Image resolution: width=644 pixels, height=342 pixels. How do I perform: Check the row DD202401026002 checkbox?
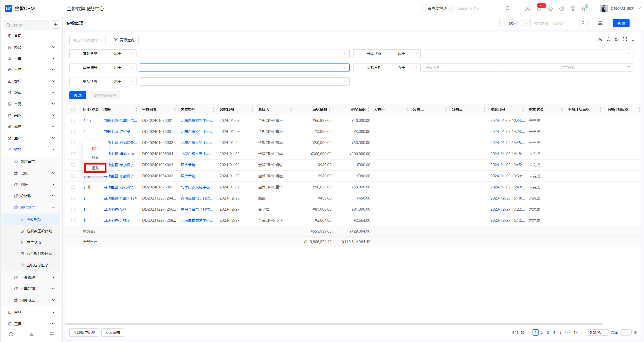coord(73,187)
